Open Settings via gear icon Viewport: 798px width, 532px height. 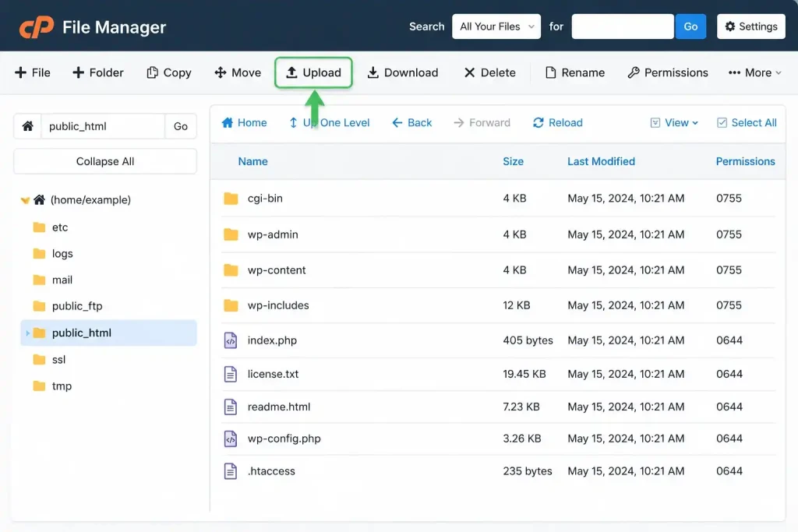coord(729,26)
